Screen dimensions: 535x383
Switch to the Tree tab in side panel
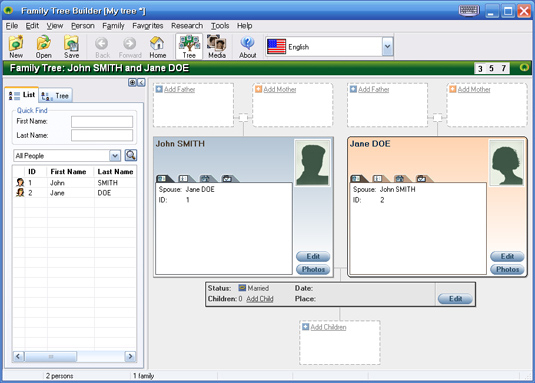click(x=56, y=96)
